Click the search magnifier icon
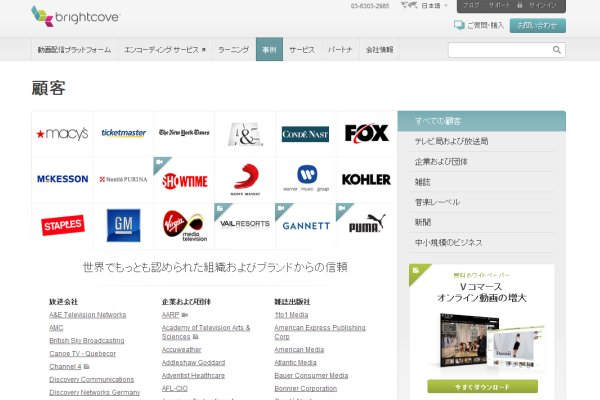The image size is (600, 400). coord(557,50)
